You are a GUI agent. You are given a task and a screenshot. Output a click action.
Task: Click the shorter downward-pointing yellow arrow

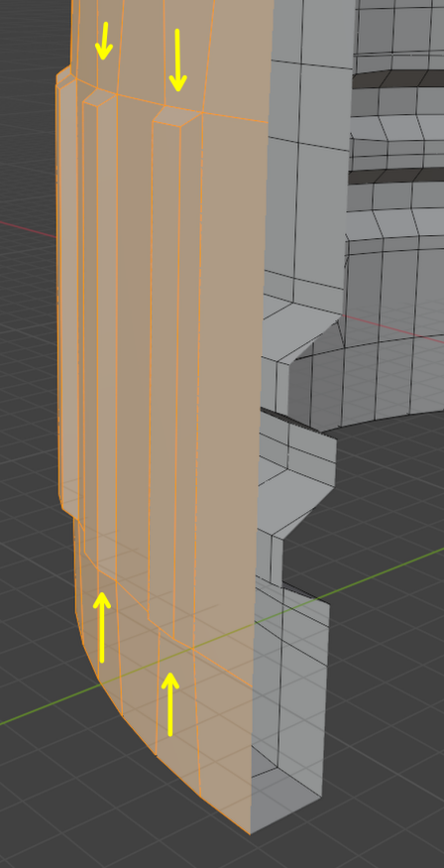click(x=103, y=41)
